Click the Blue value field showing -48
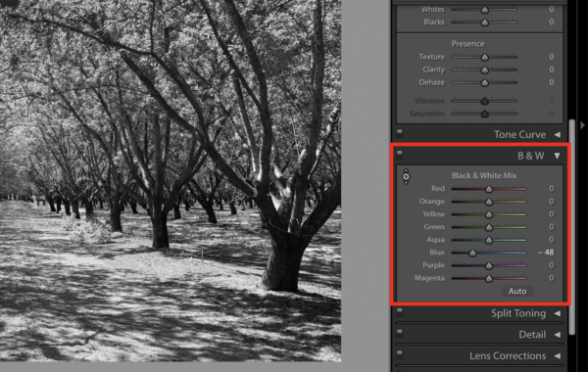 tap(546, 253)
